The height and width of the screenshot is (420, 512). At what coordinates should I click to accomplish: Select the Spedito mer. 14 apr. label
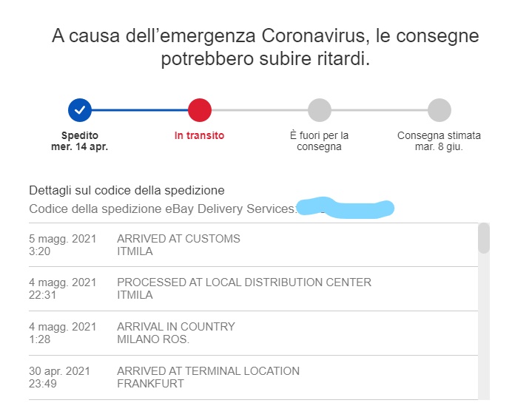point(80,141)
